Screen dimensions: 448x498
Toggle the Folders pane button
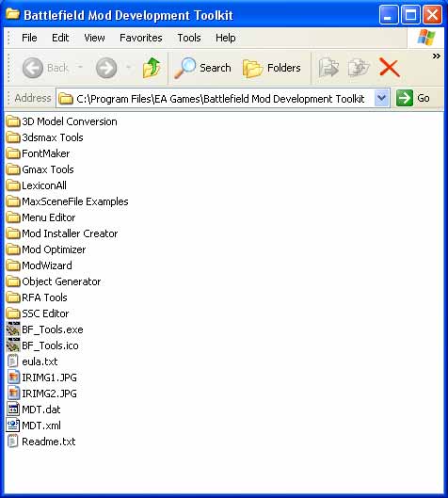point(271,68)
